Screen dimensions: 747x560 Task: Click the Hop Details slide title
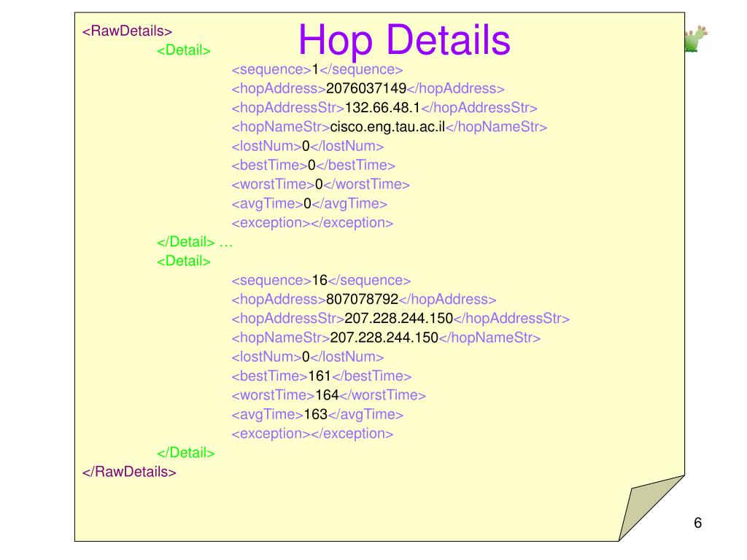pos(404,41)
